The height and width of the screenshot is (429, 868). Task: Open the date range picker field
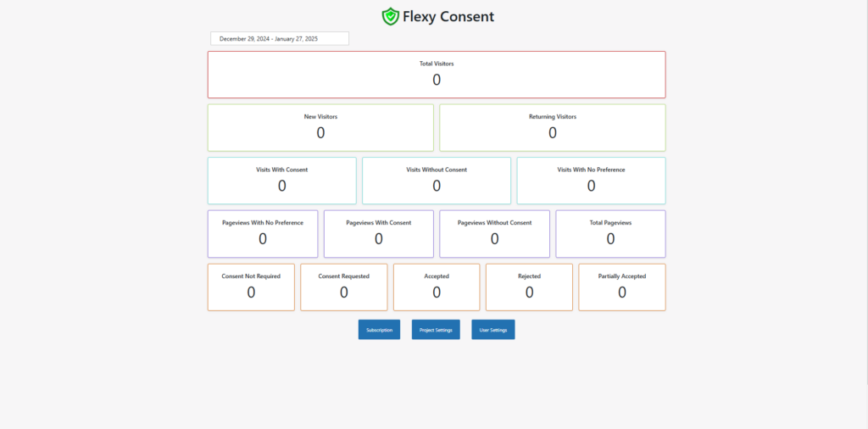tap(280, 39)
